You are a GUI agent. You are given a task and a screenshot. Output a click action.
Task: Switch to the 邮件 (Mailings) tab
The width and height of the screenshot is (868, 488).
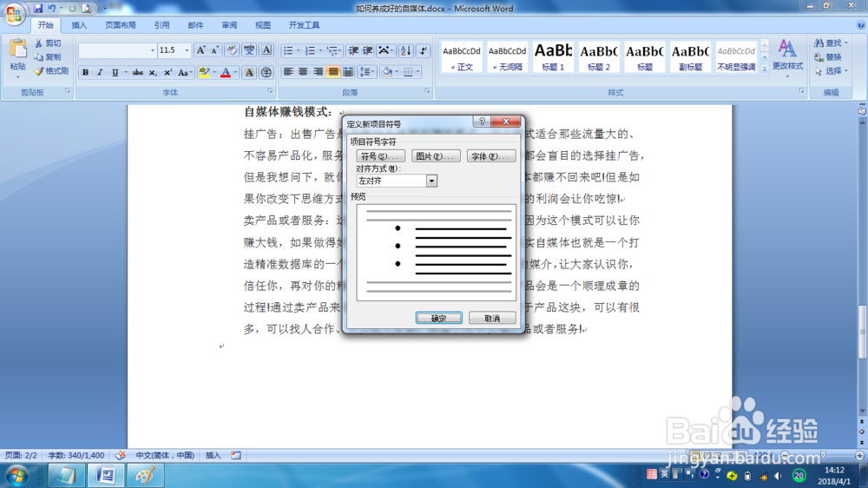pos(195,25)
